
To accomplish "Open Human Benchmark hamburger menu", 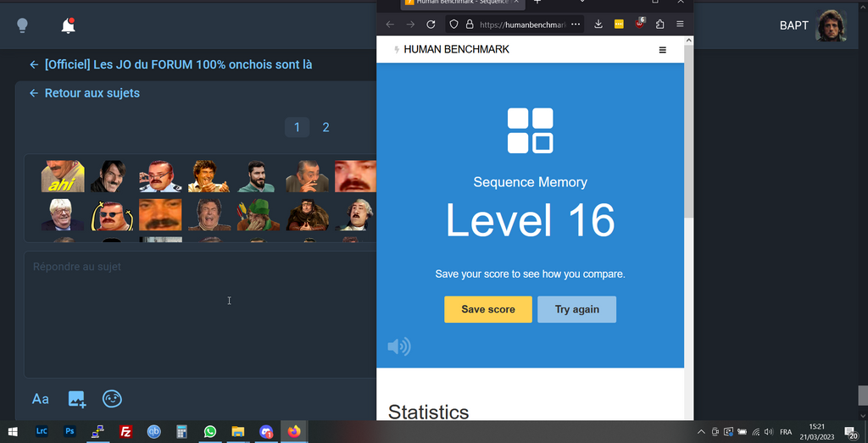I will pos(662,50).
